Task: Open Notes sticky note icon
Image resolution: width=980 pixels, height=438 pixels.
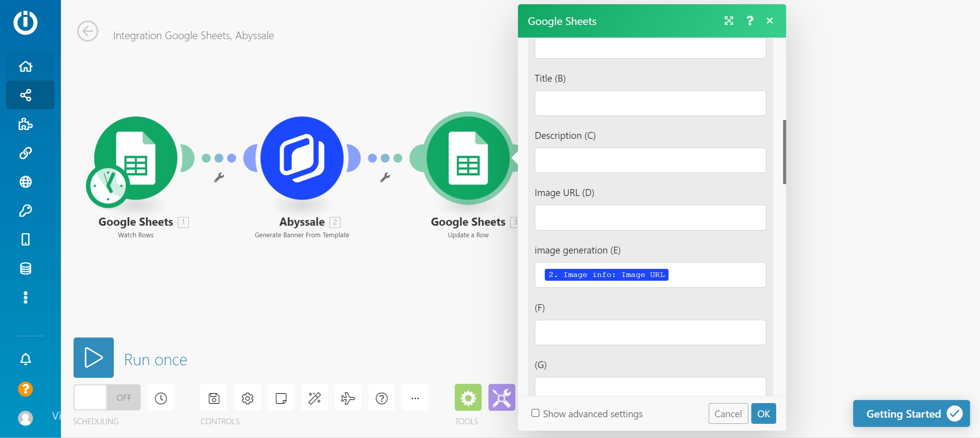Action: point(281,398)
